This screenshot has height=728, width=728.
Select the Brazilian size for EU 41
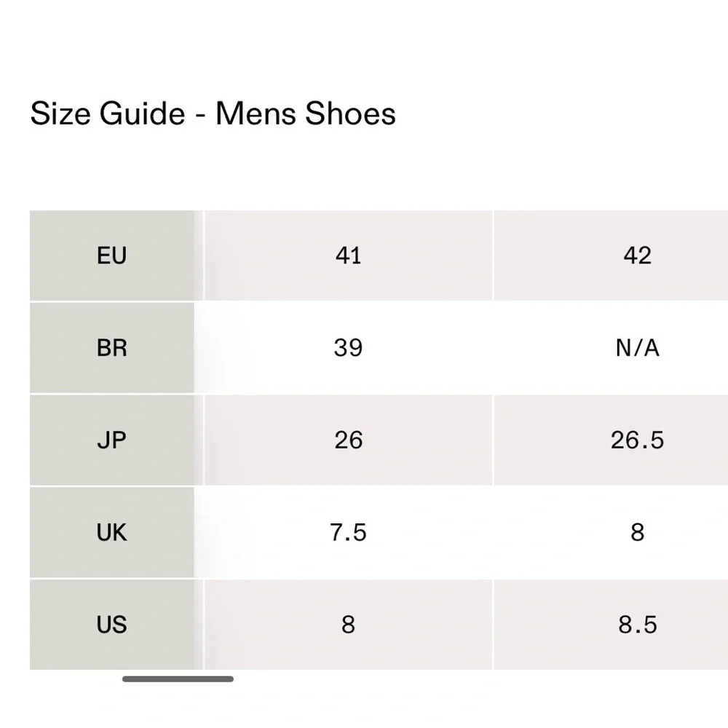(x=348, y=348)
